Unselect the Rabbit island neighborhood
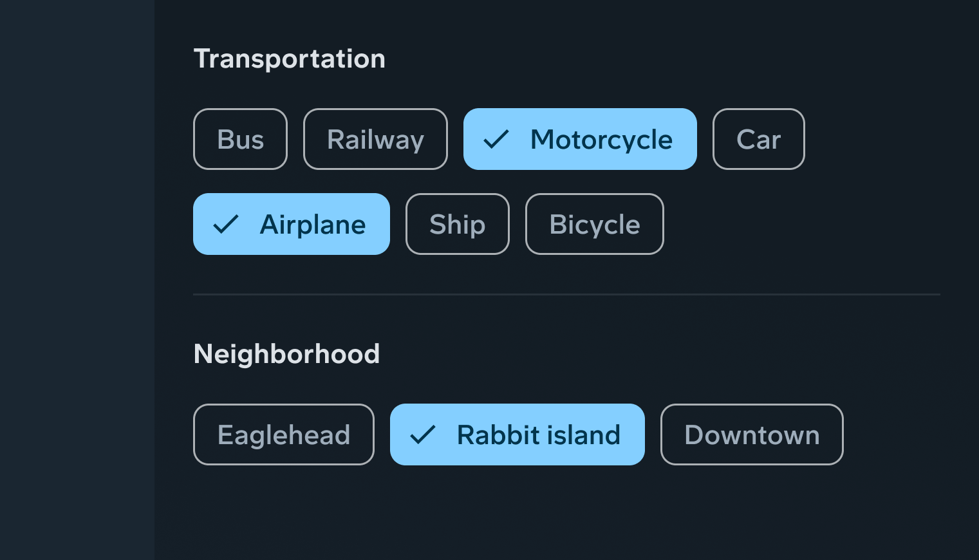This screenshot has height=560, width=979. point(517,435)
